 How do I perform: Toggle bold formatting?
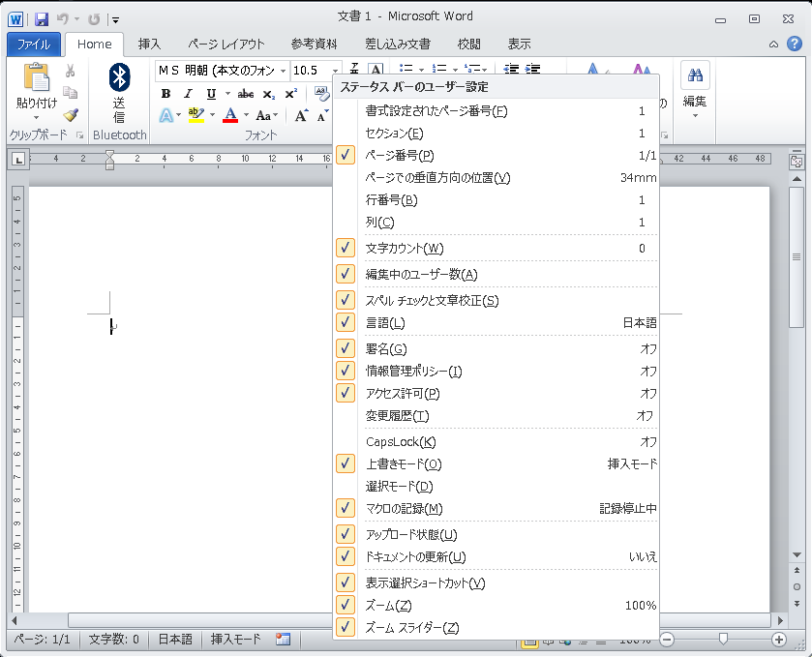click(x=165, y=94)
